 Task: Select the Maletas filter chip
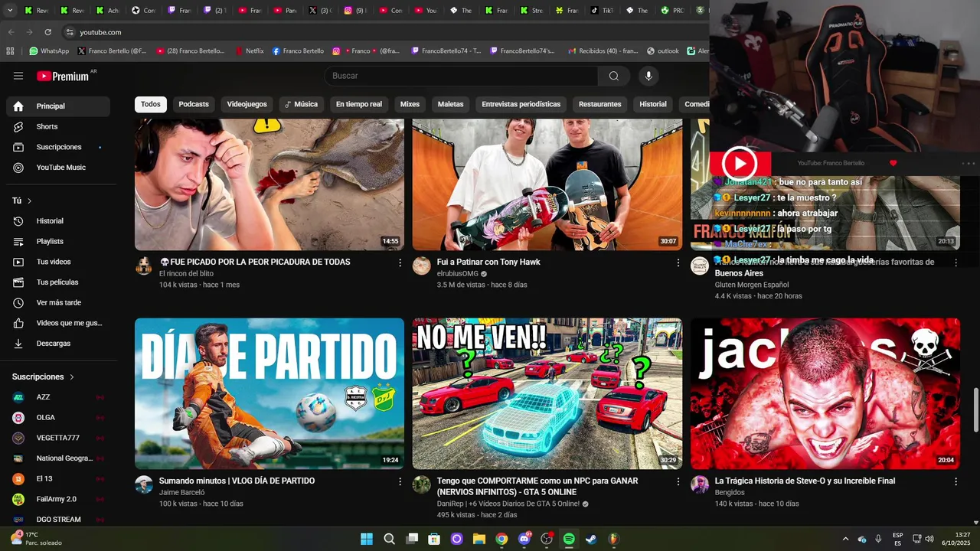pyautogui.click(x=450, y=104)
